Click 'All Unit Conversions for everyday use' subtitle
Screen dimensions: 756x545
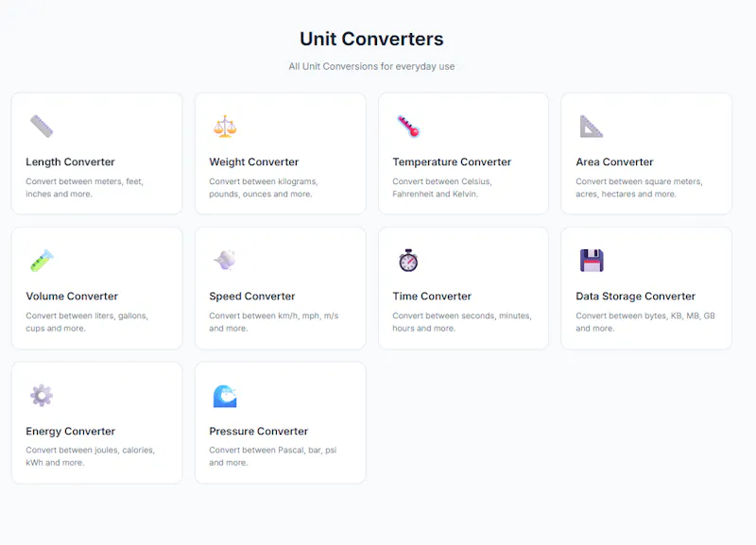pyautogui.click(x=371, y=66)
